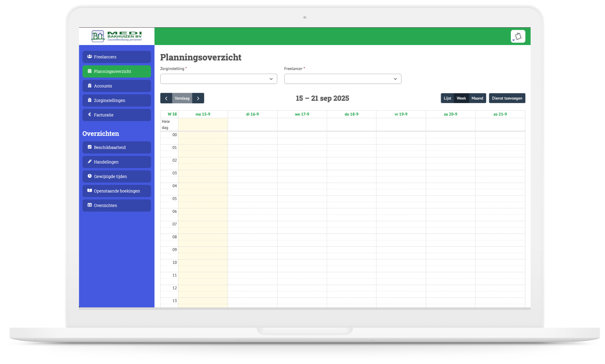605x364 pixels.
Task: Click the building icon next to Accounts
Action: coord(90,86)
